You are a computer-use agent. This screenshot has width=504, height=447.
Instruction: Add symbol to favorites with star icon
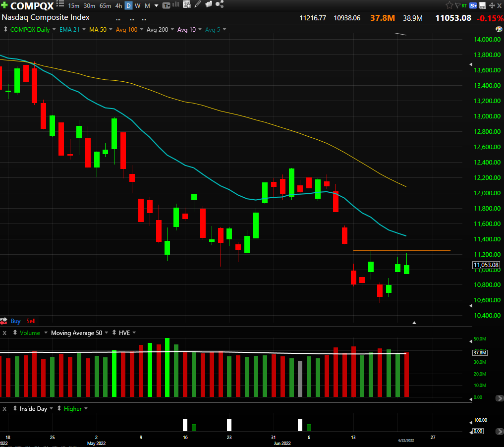tap(449, 5)
